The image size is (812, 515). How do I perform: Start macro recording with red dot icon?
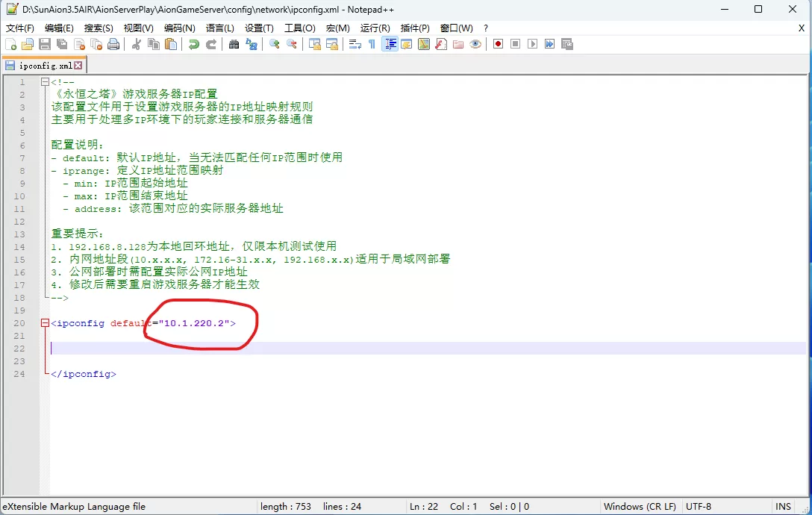point(498,45)
